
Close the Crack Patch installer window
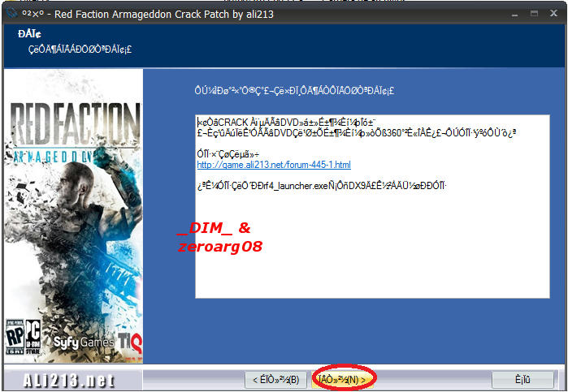tap(553, 14)
